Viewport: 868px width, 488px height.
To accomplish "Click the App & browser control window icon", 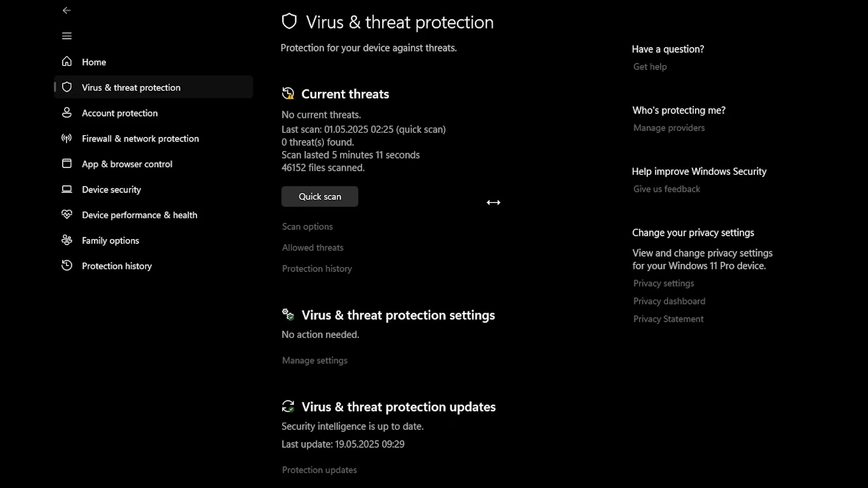I will coord(66,164).
